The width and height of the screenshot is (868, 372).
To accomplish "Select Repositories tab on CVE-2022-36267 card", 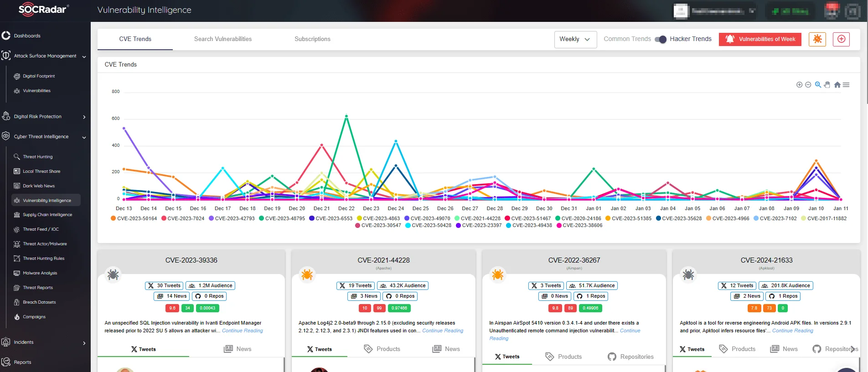I will 630,356.
